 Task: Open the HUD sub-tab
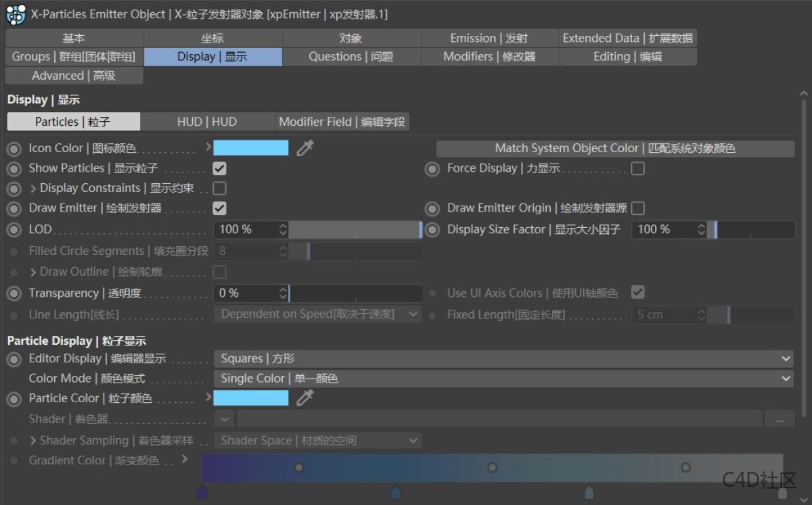(x=208, y=122)
